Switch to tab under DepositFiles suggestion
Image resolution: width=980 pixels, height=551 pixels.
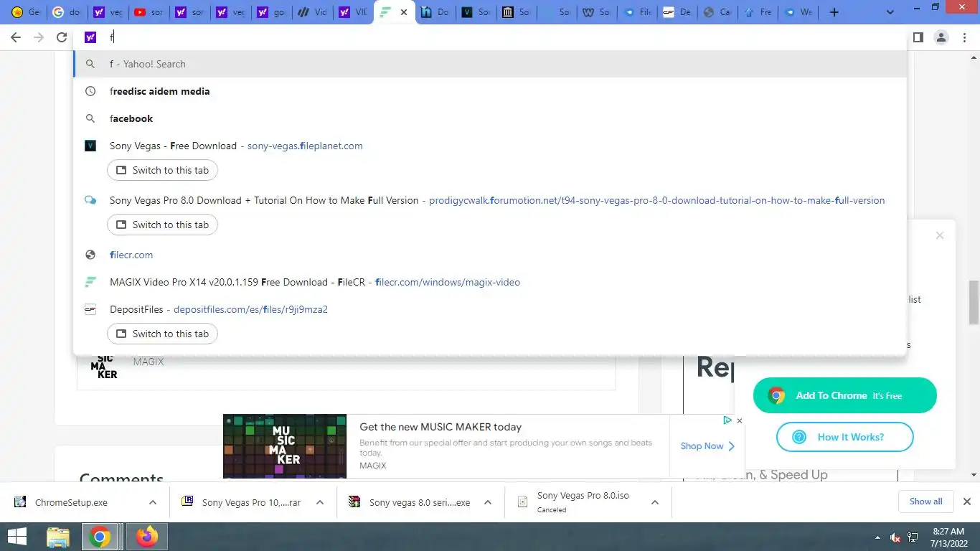162,334
